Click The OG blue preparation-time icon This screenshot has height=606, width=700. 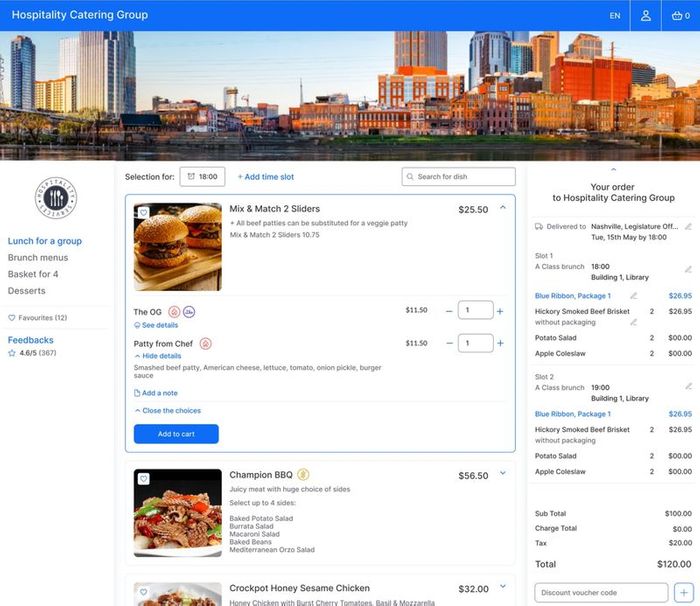[x=189, y=312]
